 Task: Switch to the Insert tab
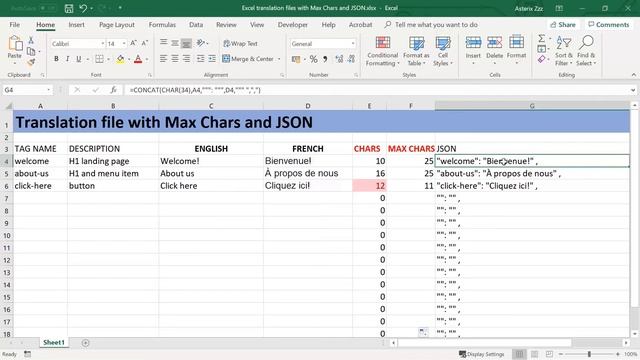point(76,25)
